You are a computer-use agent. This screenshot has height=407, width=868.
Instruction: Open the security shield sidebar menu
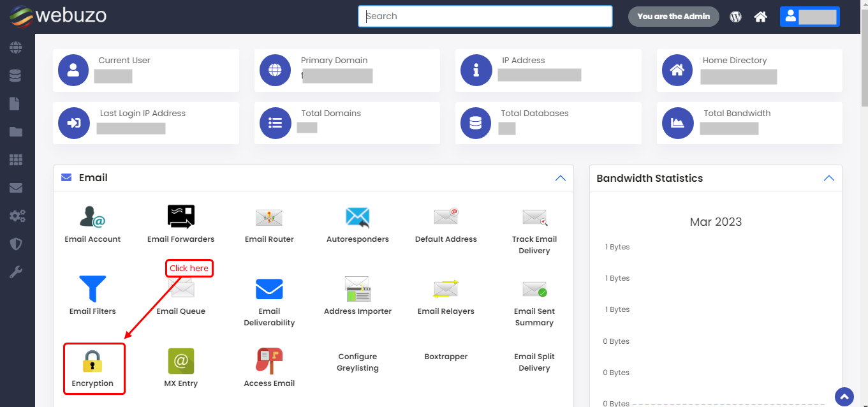(x=15, y=244)
